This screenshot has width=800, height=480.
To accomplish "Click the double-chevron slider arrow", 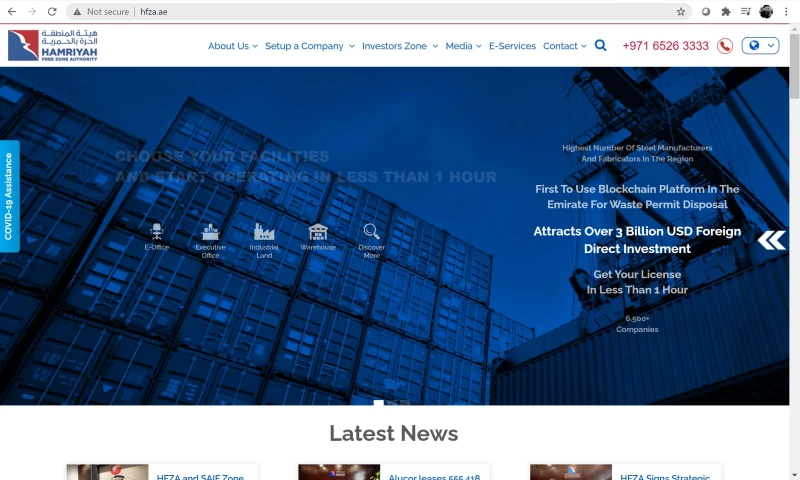I will coord(771,240).
